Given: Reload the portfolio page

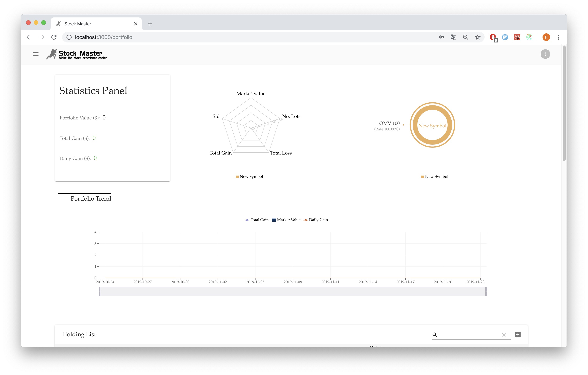Looking at the screenshot, I should pyautogui.click(x=54, y=37).
